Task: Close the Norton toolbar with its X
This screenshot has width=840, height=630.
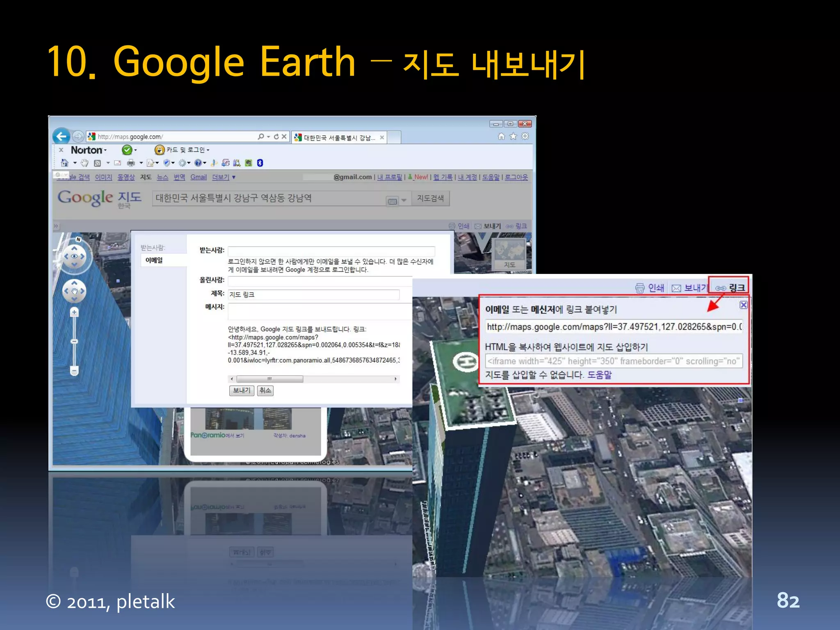Action: (x=61, y=150)
